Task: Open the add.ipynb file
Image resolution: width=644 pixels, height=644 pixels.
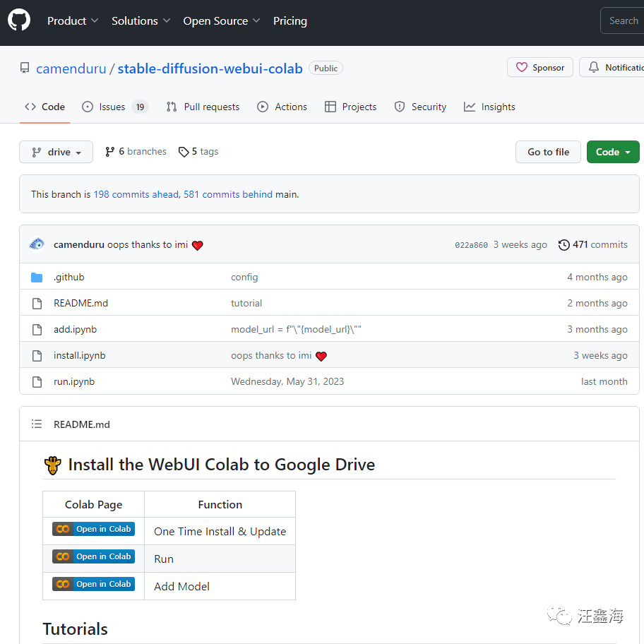Action: click(75, 329)
